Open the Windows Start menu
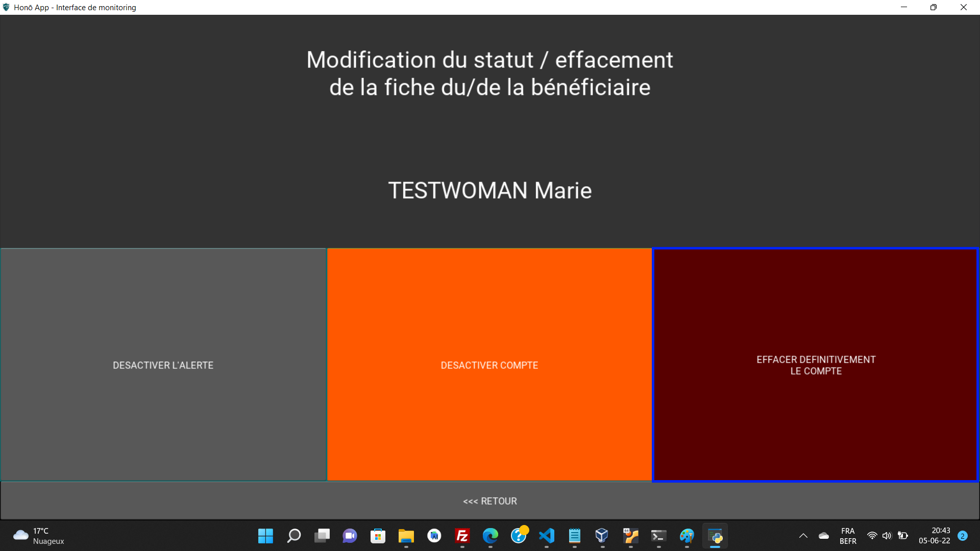Image resolution: width=980 pixels, height=551 pixels. click(x=265, y=536)
